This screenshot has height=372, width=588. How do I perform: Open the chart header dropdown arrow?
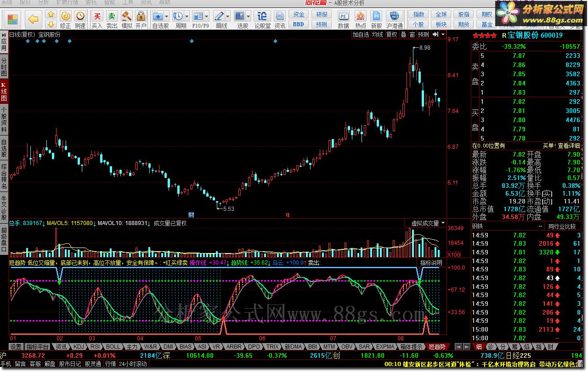click(x=443, y=34)
